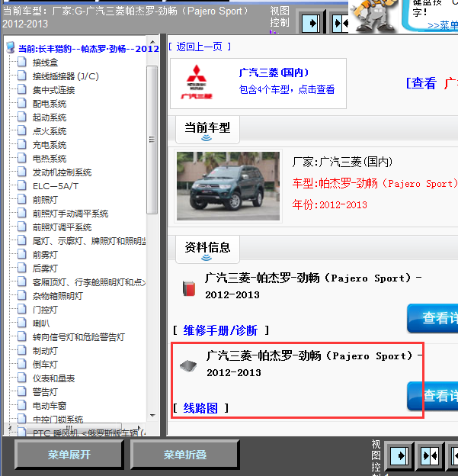Viewport: 458px width, 476px height.
Task: Select 后雾灯 in the tree
Action: (45, 269)
